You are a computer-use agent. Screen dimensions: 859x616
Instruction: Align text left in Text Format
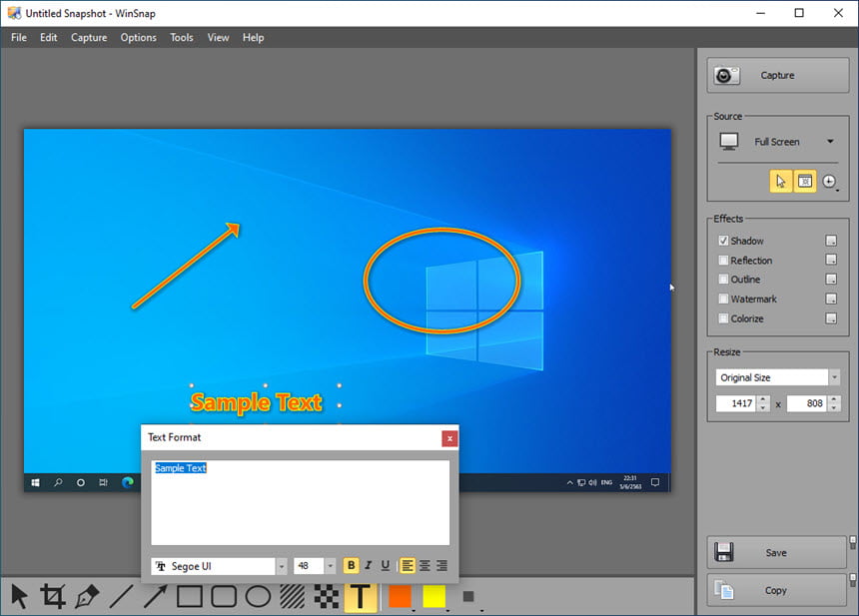pyautogui.click(x=408, y=566)
